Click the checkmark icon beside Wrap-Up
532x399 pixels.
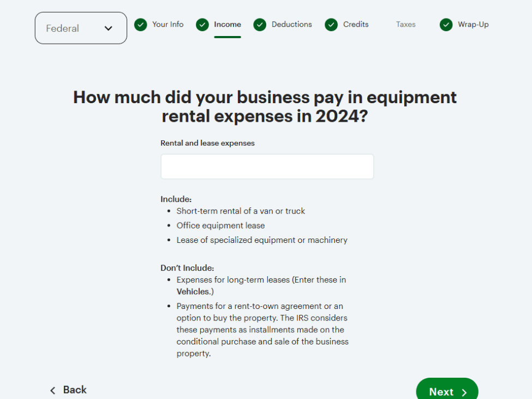coord(446,25)
